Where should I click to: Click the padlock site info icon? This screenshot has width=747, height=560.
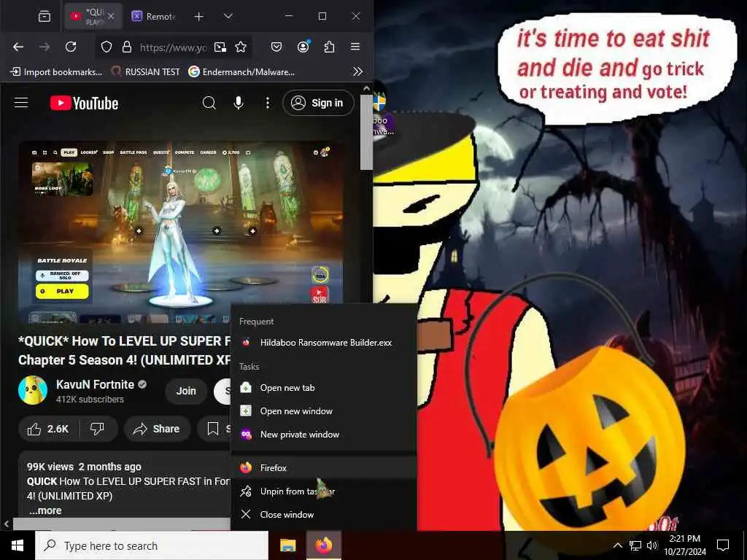127,47
